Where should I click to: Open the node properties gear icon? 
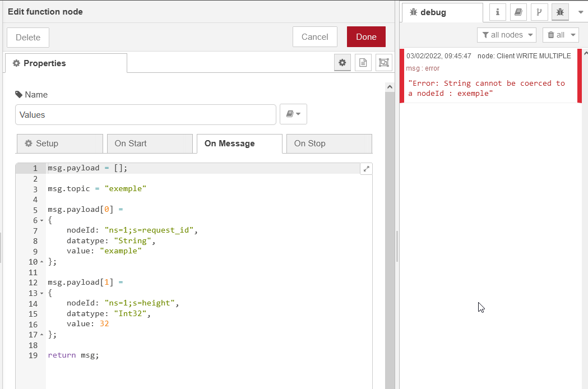[342, 63]
